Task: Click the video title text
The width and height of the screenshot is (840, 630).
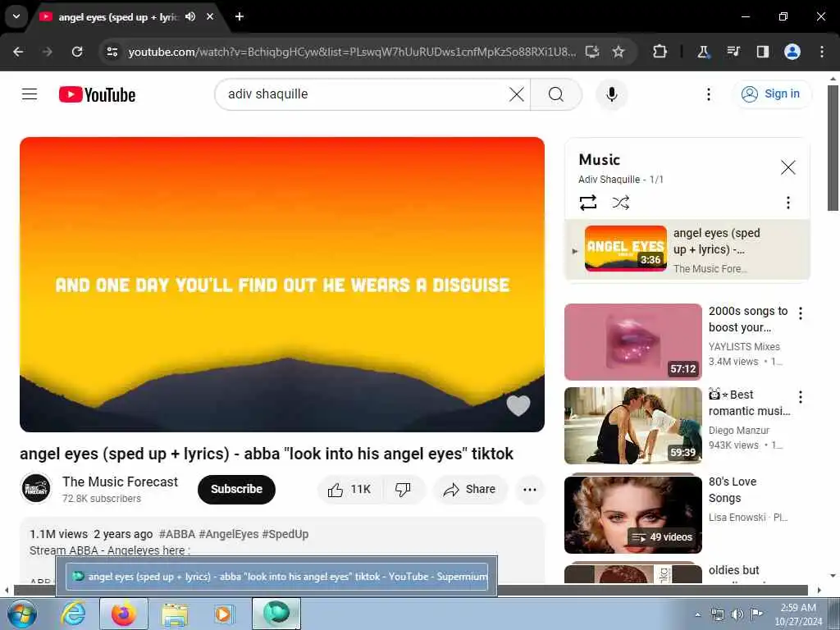Action: (267, 454)
